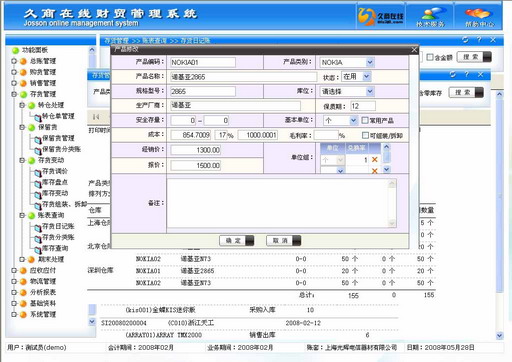Click the cost field showing 854.7009

click(190, 135)
